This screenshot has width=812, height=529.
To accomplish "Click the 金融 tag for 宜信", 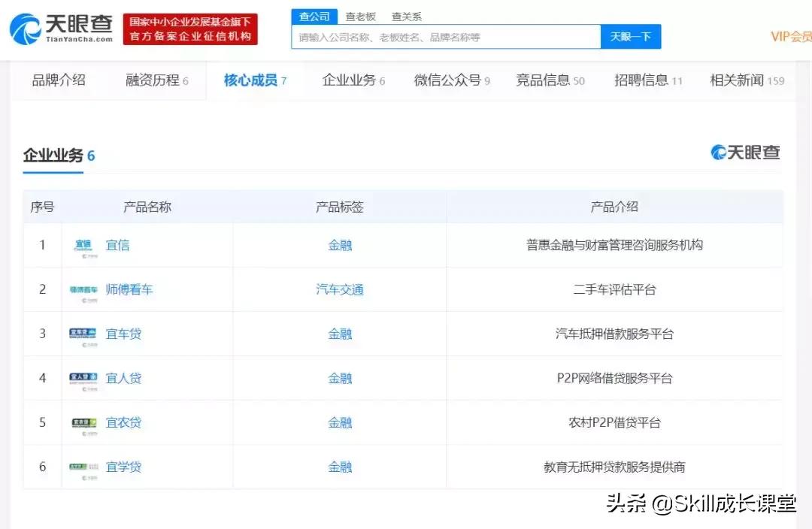I will point(340,245).
